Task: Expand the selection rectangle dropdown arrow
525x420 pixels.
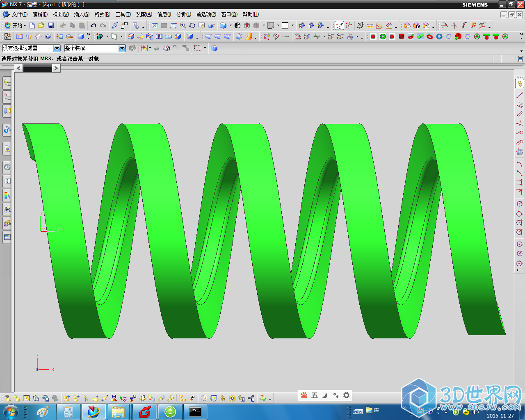Action: coord(205,48)
